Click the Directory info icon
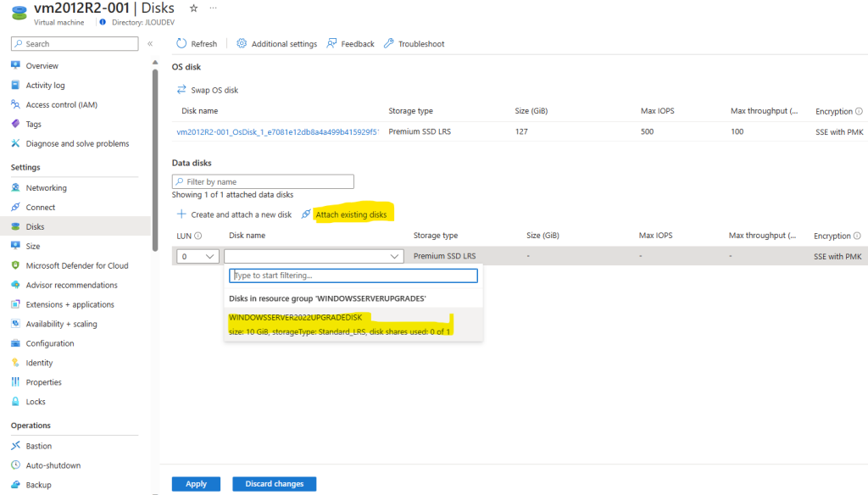This screenshot has width=868, height=495. pyautogui.click(x=103, y=22)
